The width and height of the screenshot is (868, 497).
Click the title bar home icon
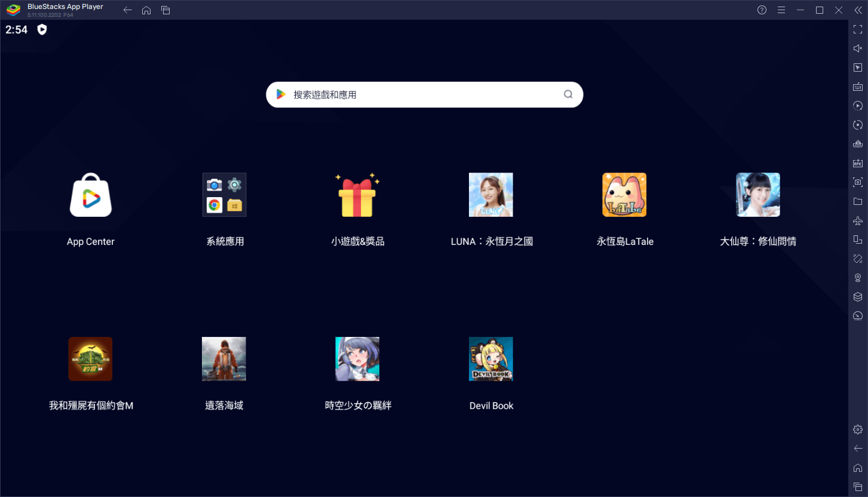point(146,10)
